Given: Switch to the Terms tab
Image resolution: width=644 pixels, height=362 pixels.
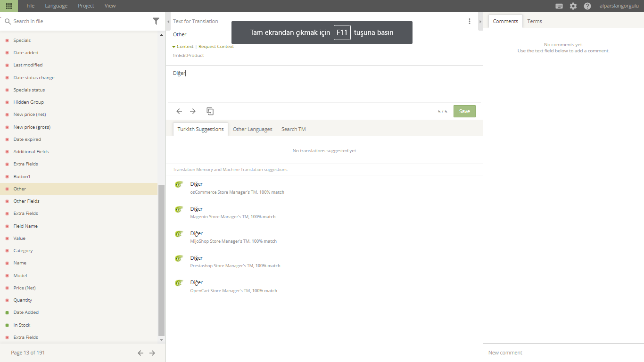Looking at the screenshot, I should pyautogui.click(x=535, y=21).
